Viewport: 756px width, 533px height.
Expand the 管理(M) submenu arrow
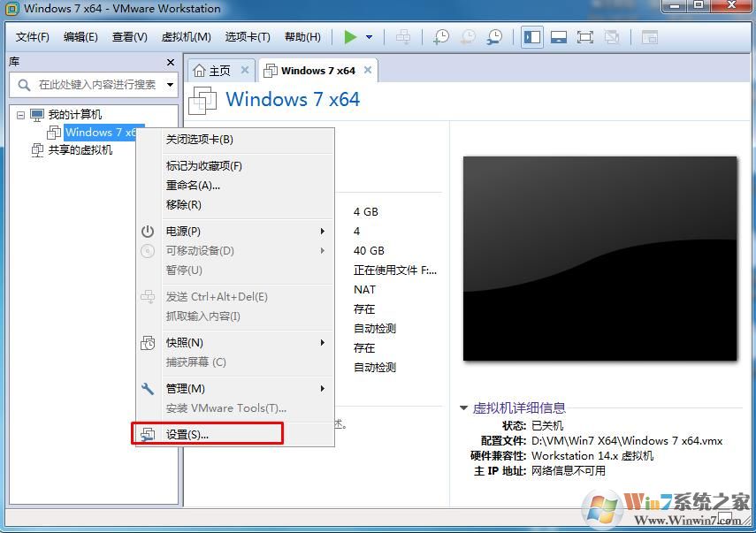click(323, 389)
